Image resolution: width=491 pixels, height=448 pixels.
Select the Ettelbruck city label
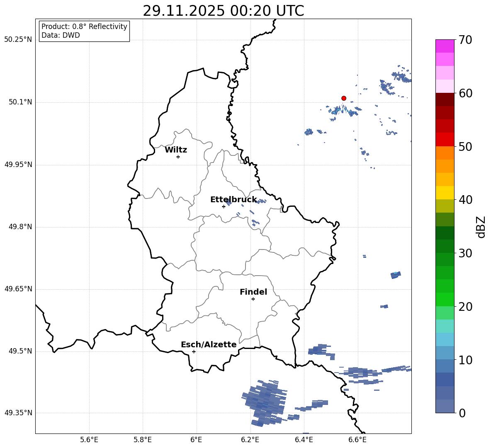(x=233, y=200)
